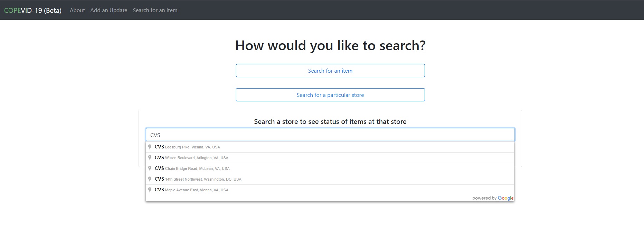The height and width of the screenshot is (228, 644).
Task: Select CVS Leesburg Pike, Vienna suggestion
Action: point(330,147)
